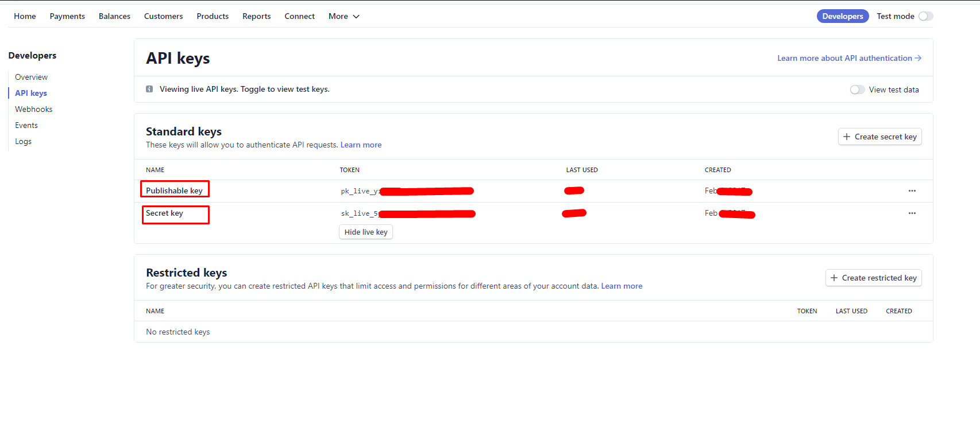Click the TOKEN header in Standard keys
The height and width of the screenshot is (447, 980).
(x=349, y=170)
